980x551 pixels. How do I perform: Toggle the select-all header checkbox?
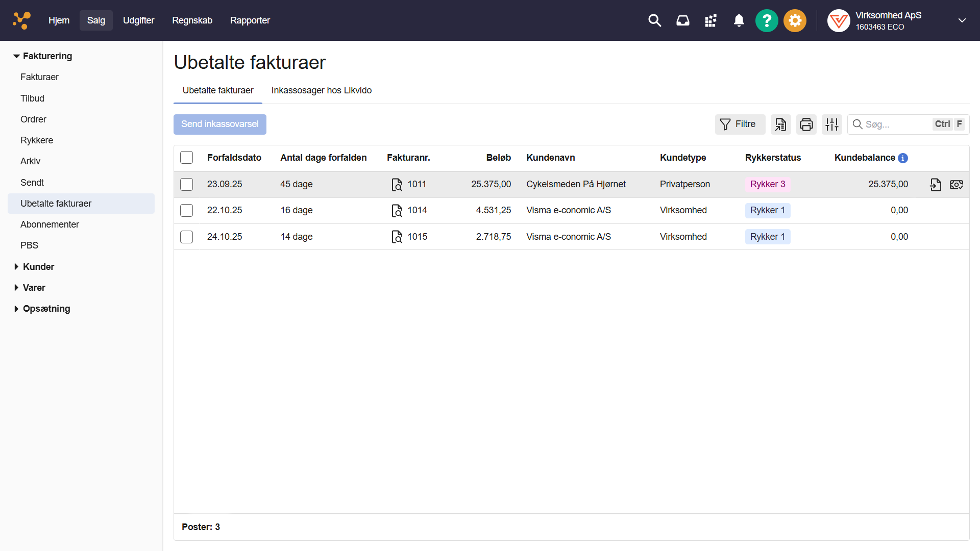tap(187, 158)
